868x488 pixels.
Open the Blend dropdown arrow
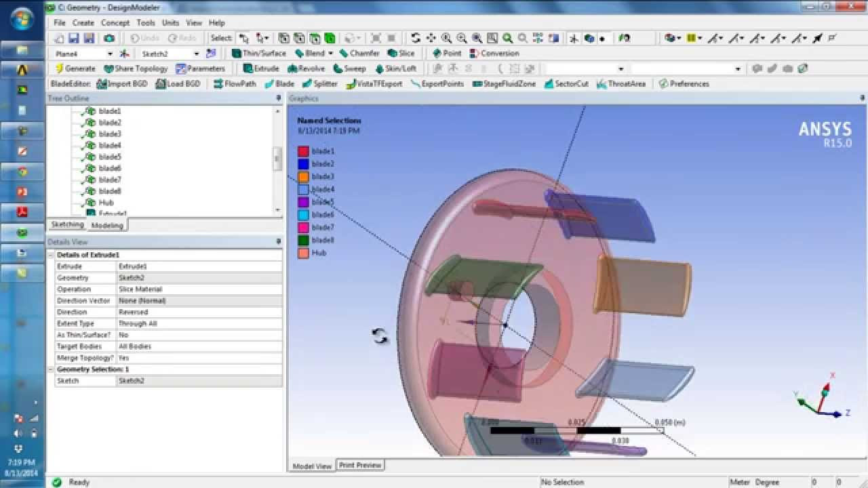pos(330,54)
